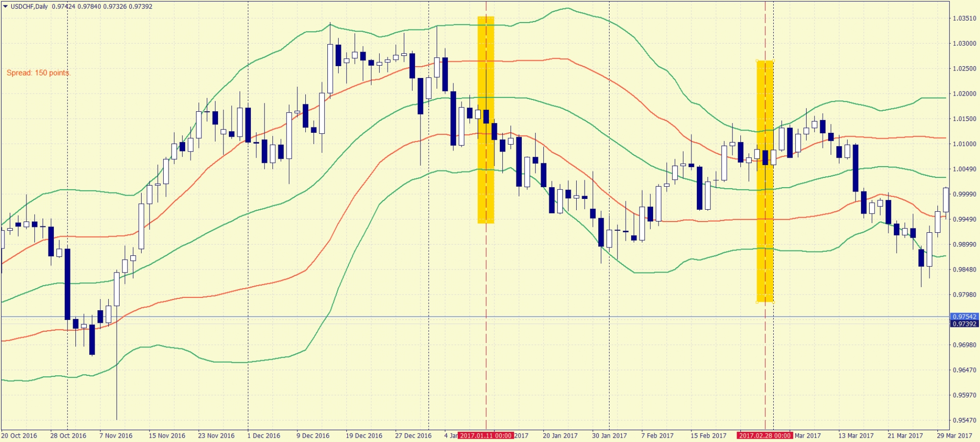980x442 pixels.
Task: Click the 1.00490 price axis label
Action: click(964, 169)
